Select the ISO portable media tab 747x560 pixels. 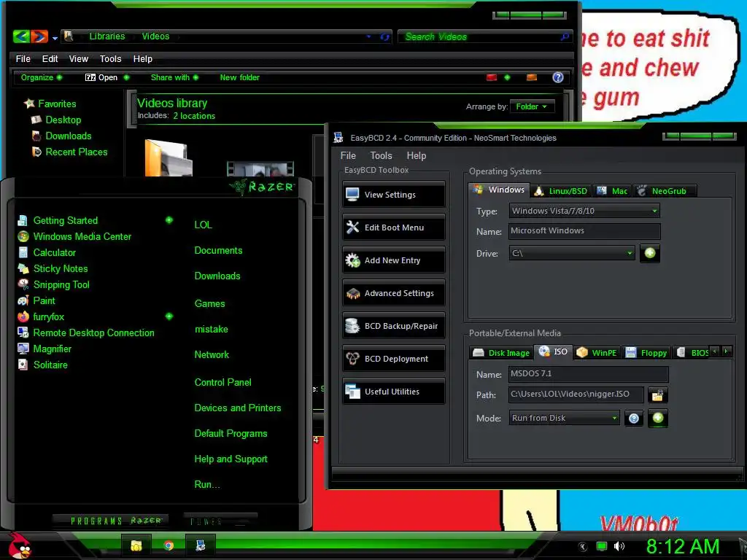pyautogui.click(x=553, y=351)
